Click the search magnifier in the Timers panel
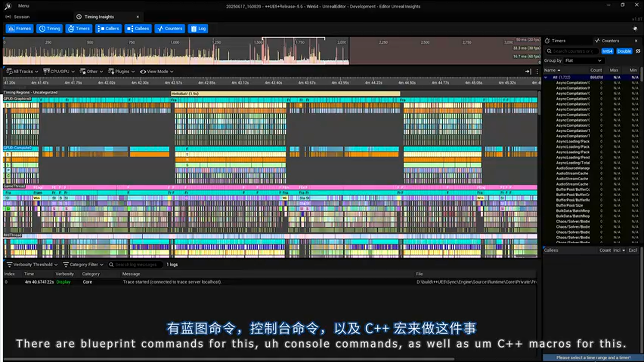 (x=549, y=51)
